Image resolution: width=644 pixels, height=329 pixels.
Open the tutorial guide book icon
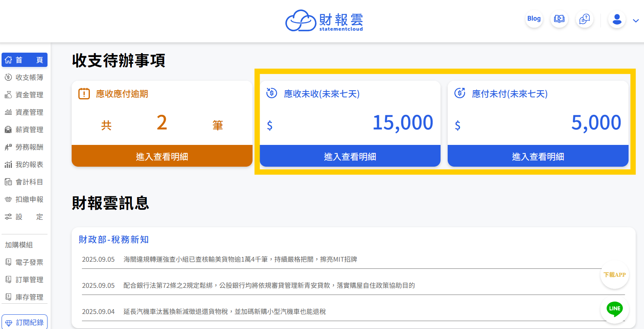point(559,19)
